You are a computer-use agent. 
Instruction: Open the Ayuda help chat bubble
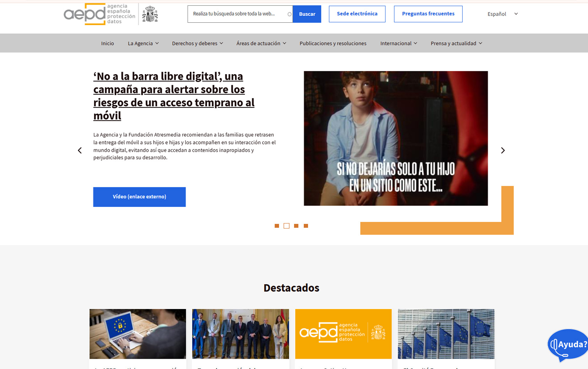coord(568,345)
